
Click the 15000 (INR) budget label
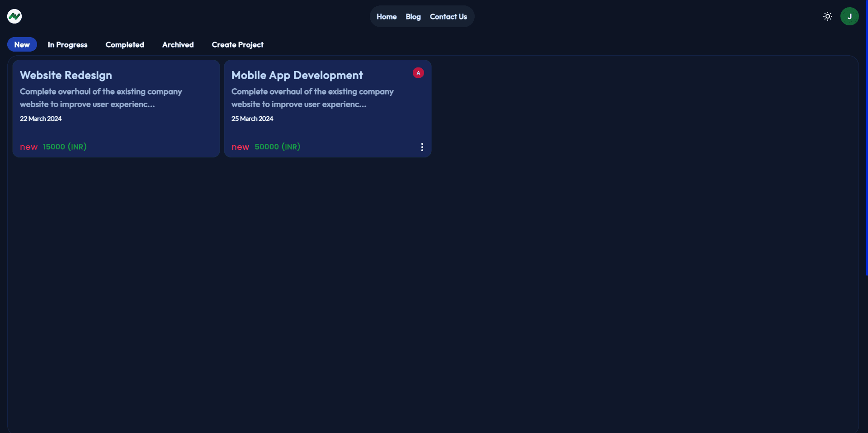pyautogui.click(x=65, y=147)
